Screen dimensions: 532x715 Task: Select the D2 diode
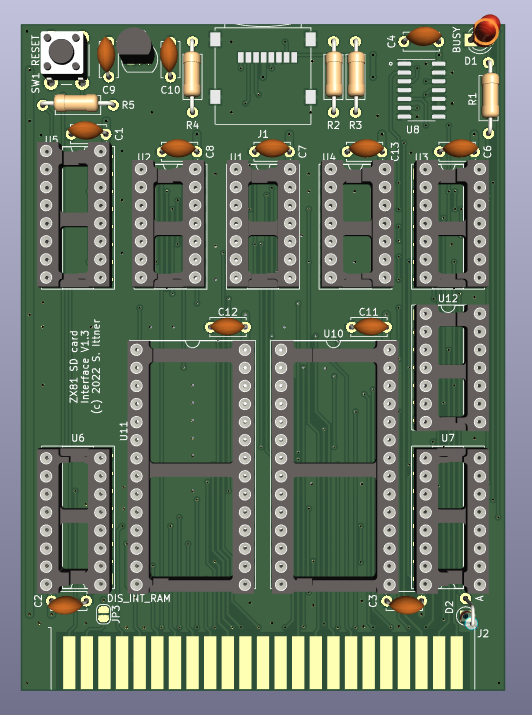coord(467,611)
